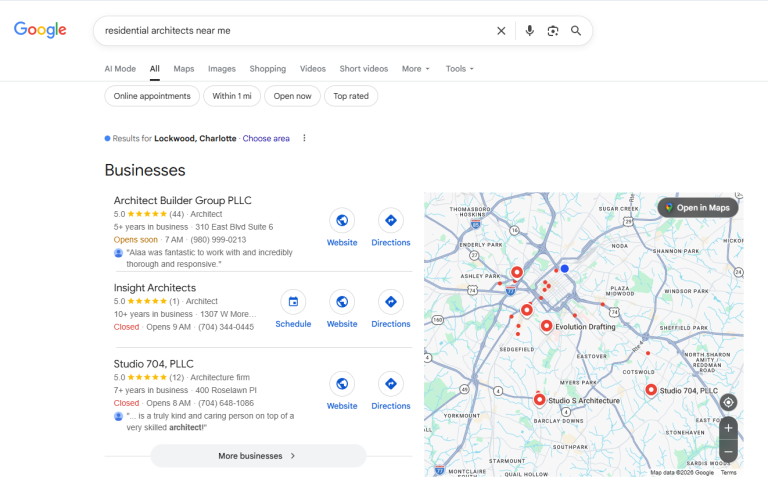Toggle the Online appointments filter chip

click(152, 96)
